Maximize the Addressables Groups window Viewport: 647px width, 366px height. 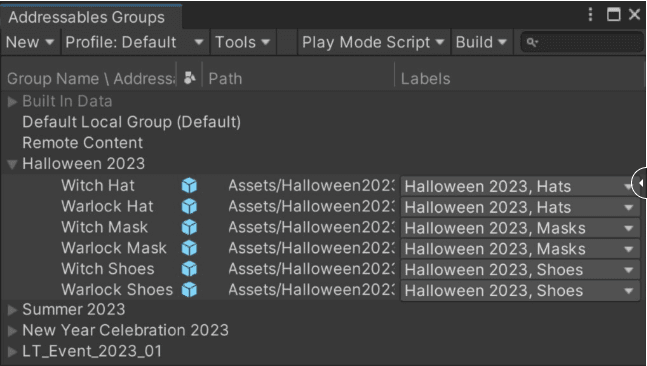[x=613, y=15]
